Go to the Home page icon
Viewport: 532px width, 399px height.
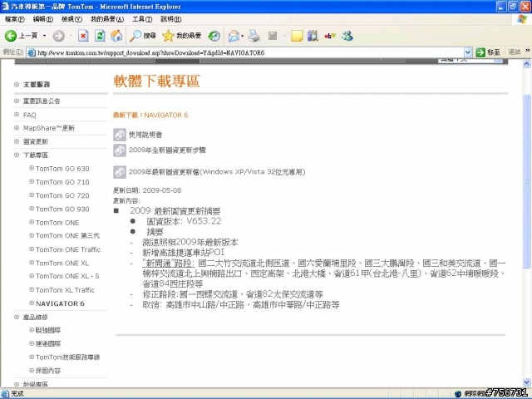[116, 36]
